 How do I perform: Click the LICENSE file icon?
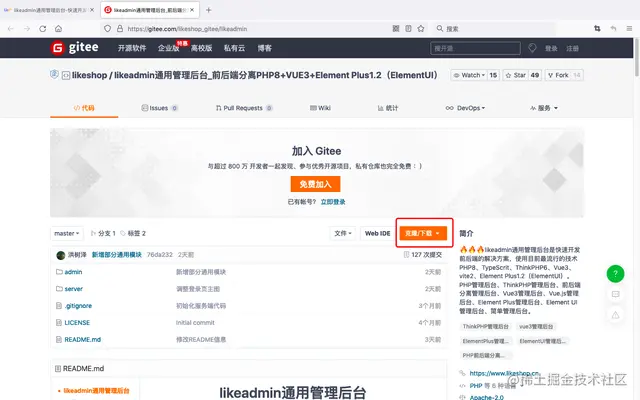59,322
